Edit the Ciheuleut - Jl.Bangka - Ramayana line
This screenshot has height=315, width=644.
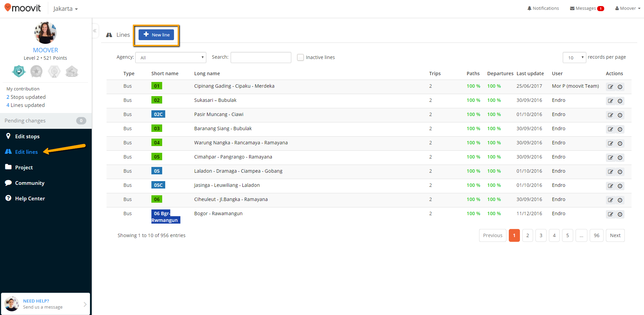click(610, 200)
